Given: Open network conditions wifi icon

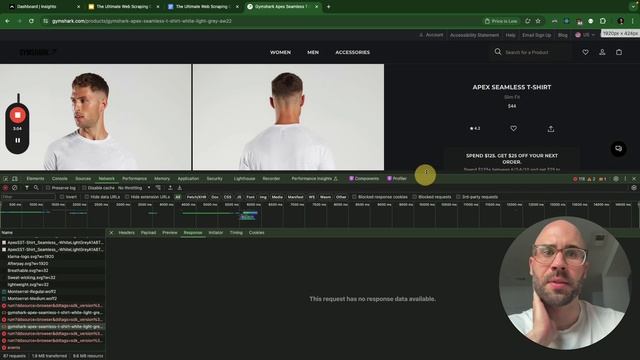Looking at the screenshot, I should 158,188.
